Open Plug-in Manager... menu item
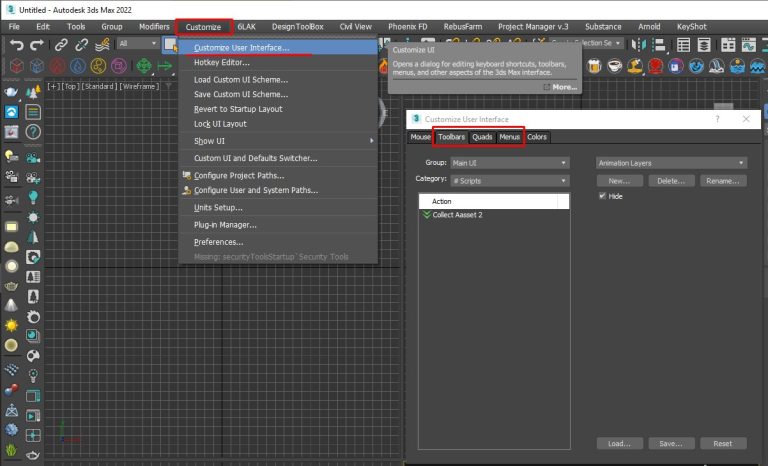 (x=279, y=224)
